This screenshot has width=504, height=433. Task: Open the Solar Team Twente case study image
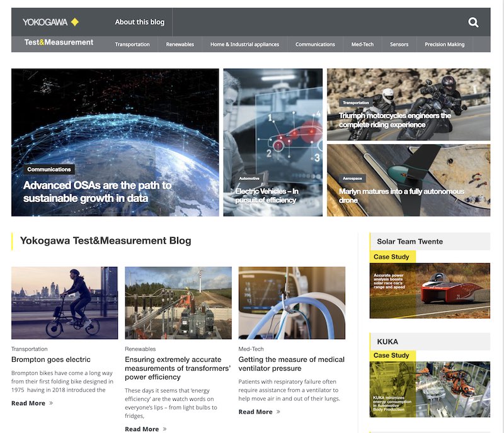(430, 290)
